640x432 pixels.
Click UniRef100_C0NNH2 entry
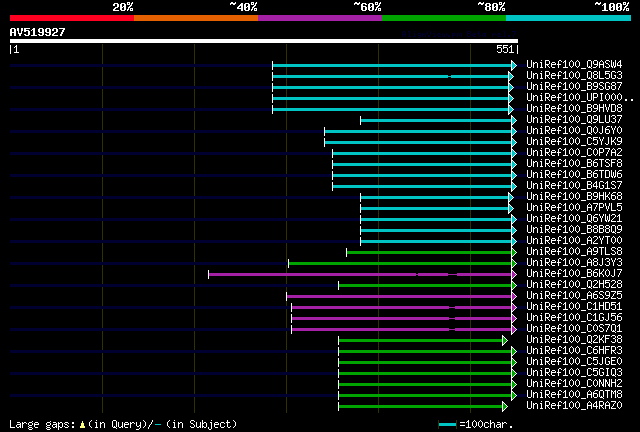click(x=574, y=384)
